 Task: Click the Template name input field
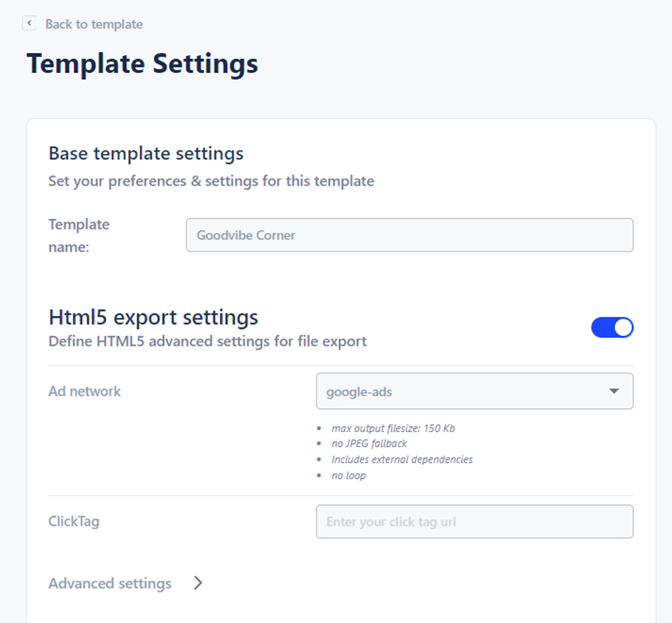tap(410, 235)
